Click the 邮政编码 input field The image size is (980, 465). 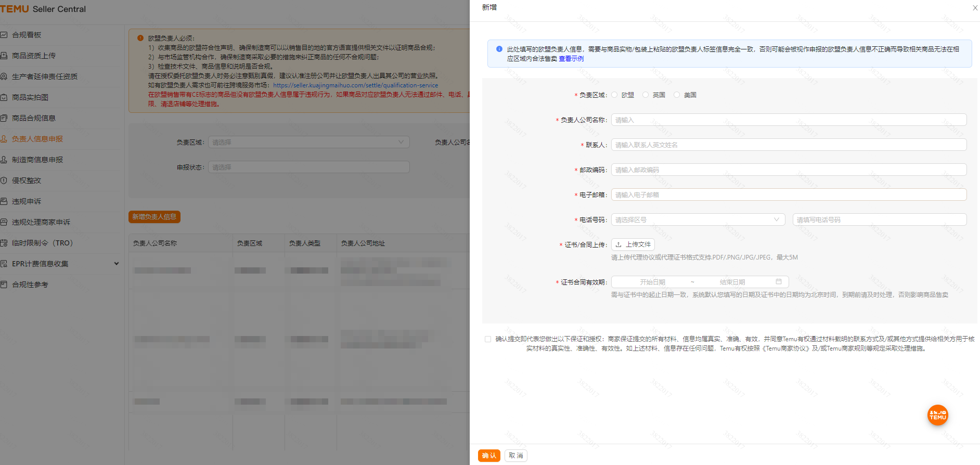(789, 170)
